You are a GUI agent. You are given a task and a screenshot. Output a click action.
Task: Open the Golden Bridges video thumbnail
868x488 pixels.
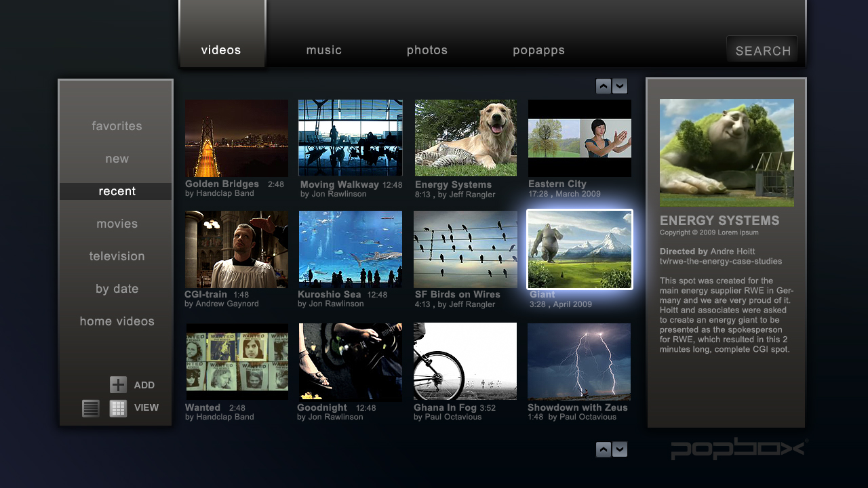tap(237, 138)
